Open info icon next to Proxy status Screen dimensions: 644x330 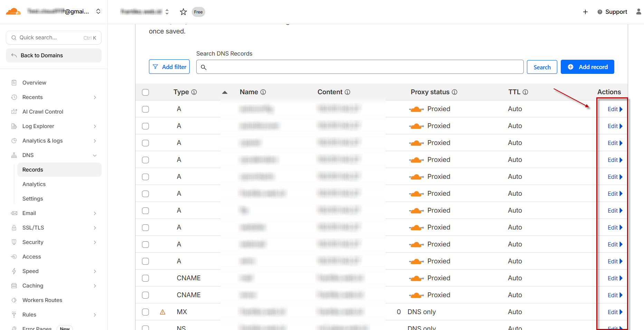coord(455,92)
